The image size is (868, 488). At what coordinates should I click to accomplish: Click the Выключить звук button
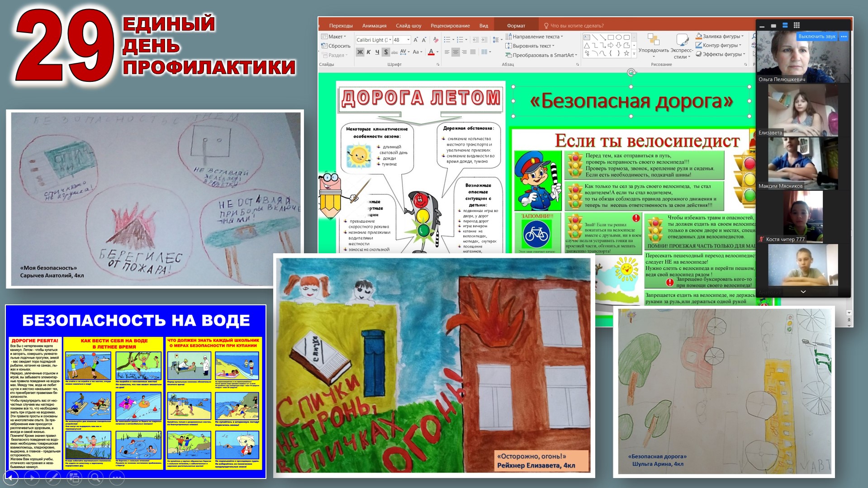(x=816, y=37)
